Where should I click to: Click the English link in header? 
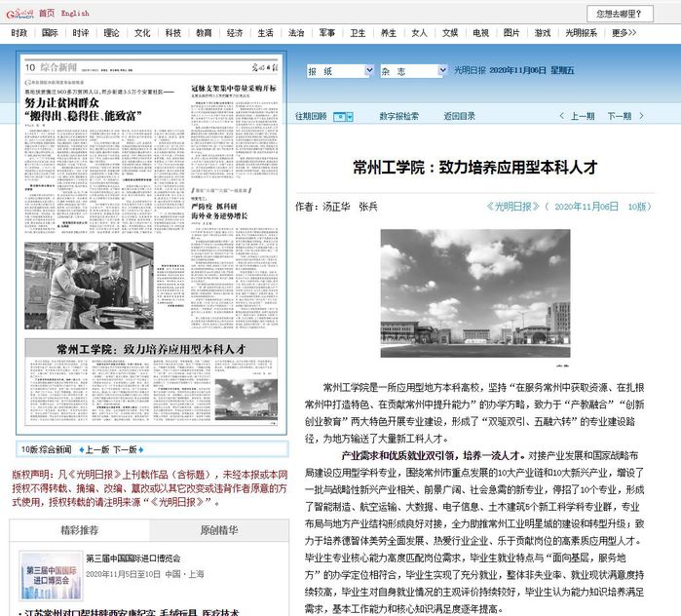point(74,13)
